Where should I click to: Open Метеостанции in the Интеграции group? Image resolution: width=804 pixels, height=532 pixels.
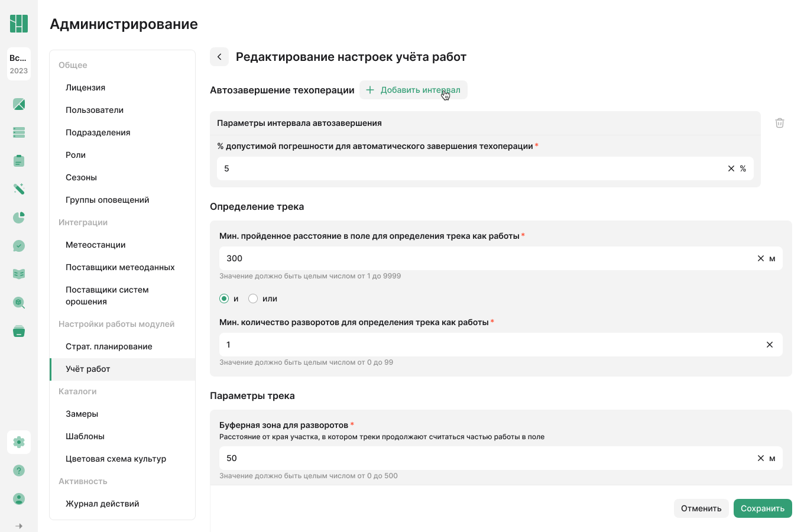coord(96,245)
